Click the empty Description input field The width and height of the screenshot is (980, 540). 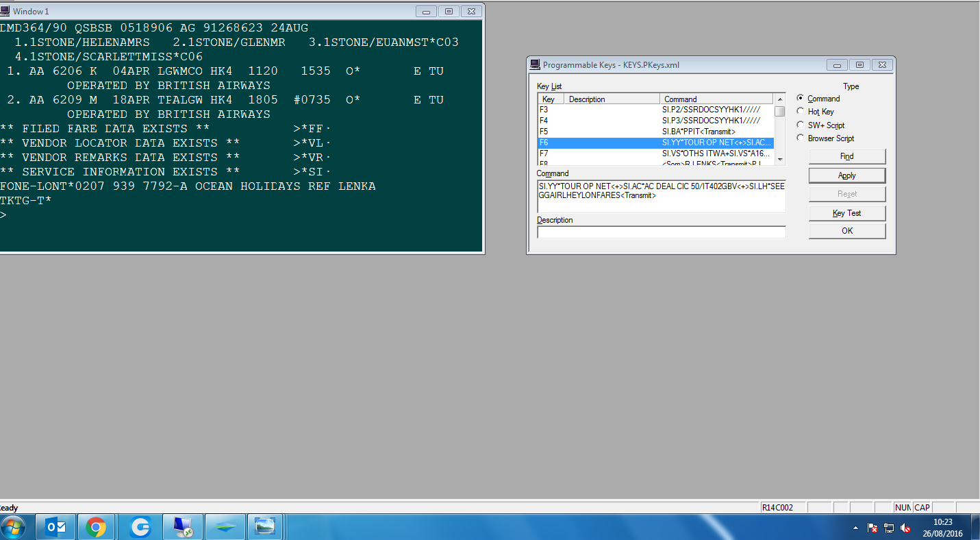click(662, 232)
